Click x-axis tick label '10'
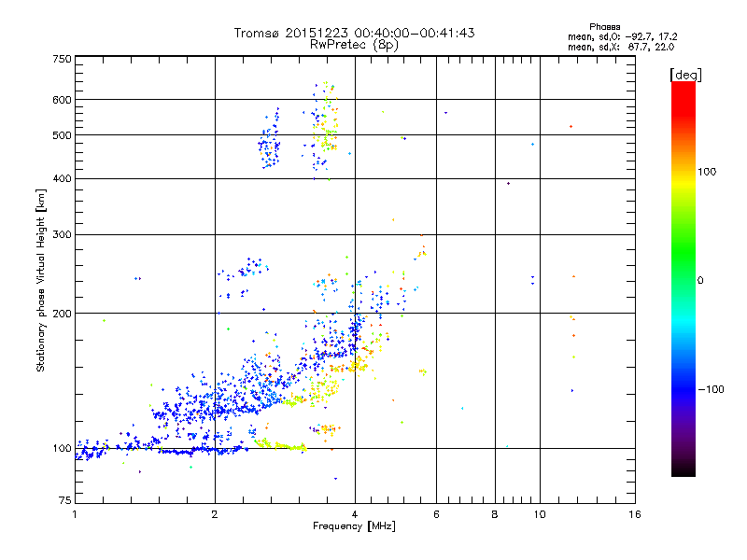This screenshot has height=560, width=747. tap(540, 514)
